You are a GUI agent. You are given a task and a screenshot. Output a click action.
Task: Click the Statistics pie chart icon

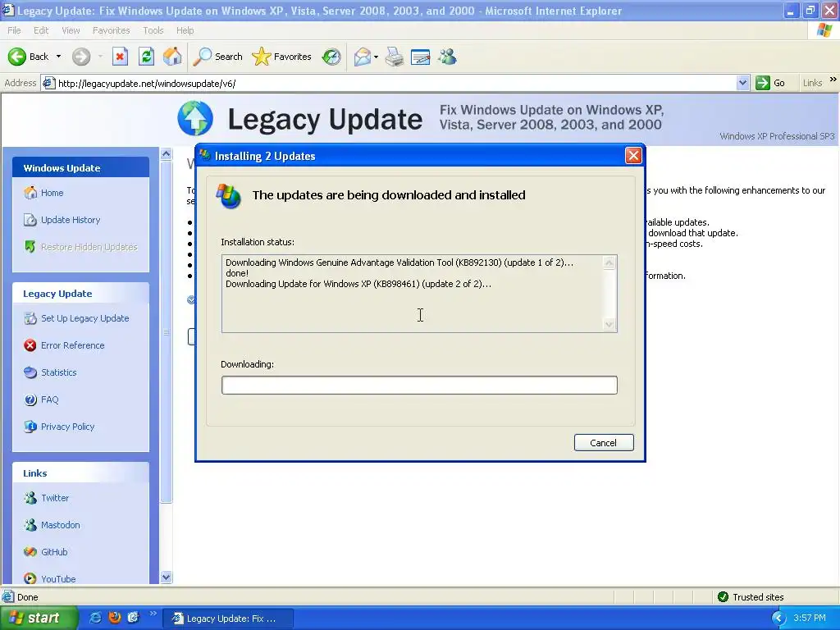[x=30, y=372]
